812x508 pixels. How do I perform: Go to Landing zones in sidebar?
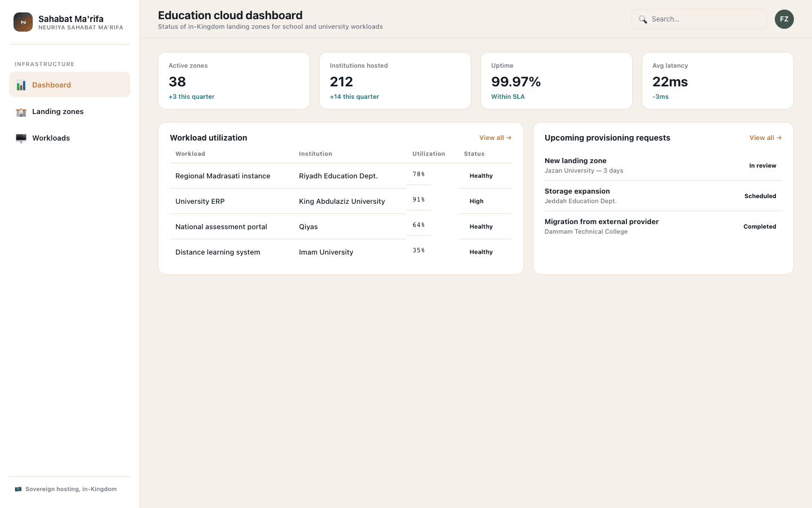pos(69,111)
